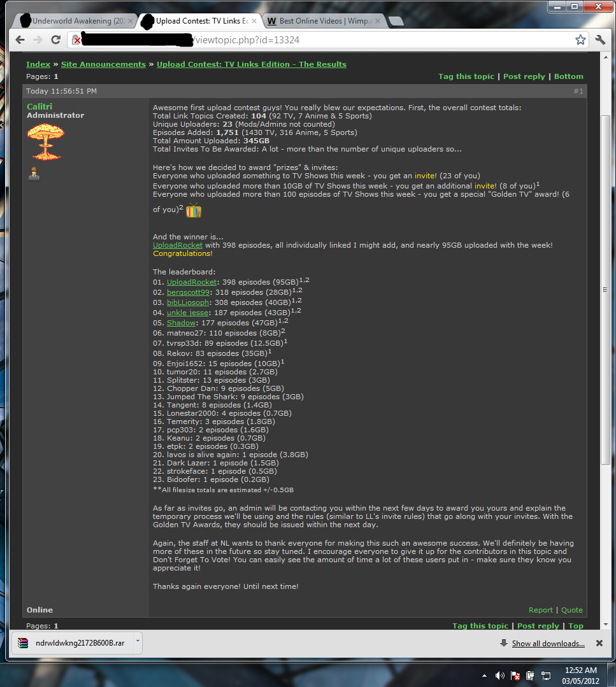Screen dimensions: 616x687
Task: Click the vertical scrollbar thumb
Action: pos(605,290)
